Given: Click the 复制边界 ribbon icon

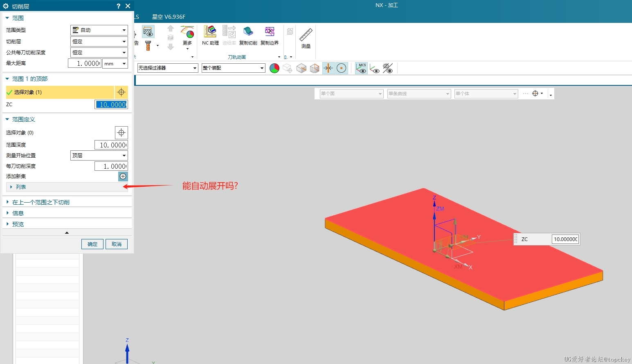Looking at the screenshot, I should click(270, 35).
